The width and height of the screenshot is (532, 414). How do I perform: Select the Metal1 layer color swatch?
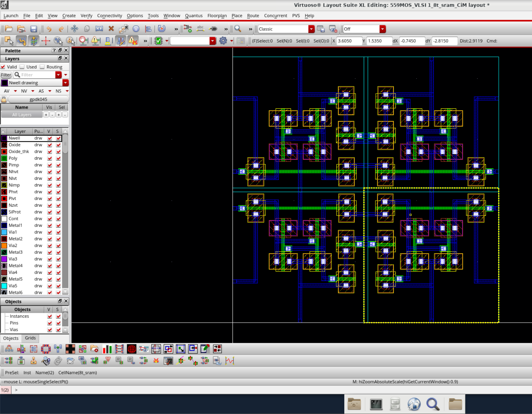pos(4,225)
